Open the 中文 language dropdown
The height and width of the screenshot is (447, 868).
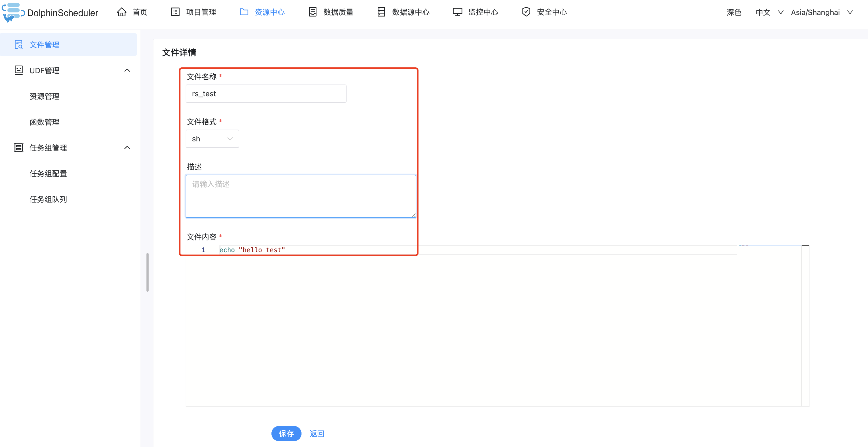[x=768, y=12]
